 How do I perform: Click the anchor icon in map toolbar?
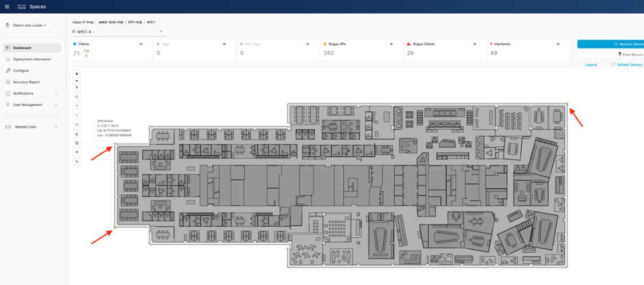pyautogui.click(x=77, y=134)
